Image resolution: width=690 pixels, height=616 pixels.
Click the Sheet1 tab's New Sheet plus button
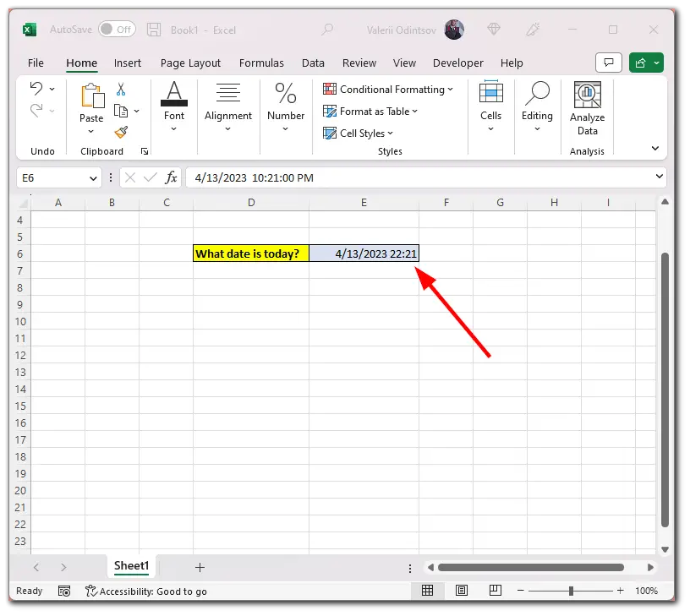point(200,567)
